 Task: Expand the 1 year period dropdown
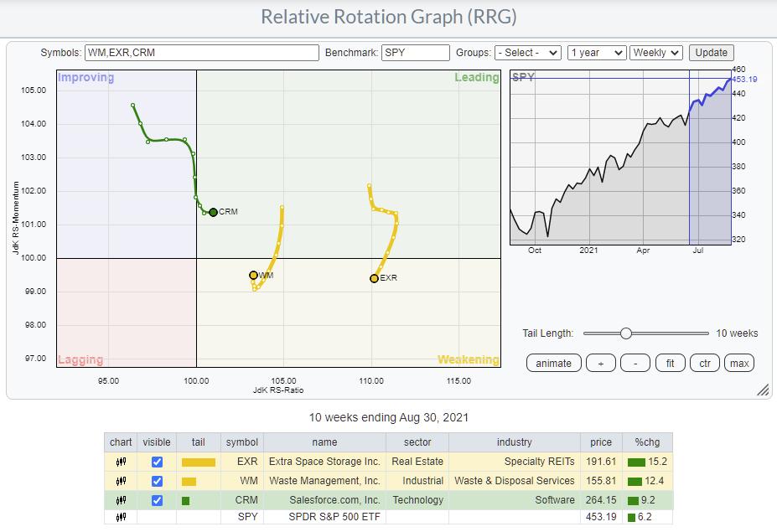coord(596,52)
